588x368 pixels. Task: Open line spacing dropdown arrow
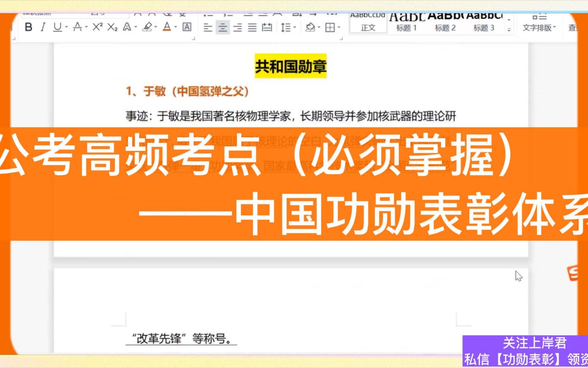pyautogui.click(x=295, y=27)
